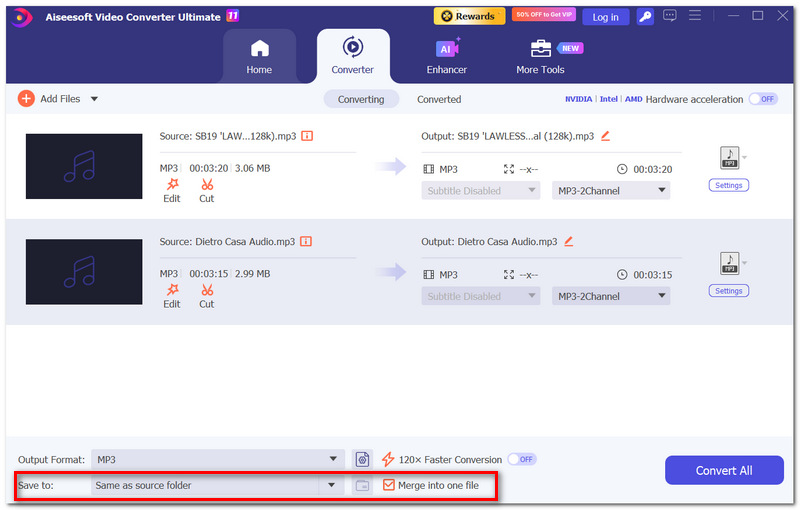This screenshot has height=510, width=800.
Task: Click the Aiseesoft app logo
Action: tap(21, 17)
